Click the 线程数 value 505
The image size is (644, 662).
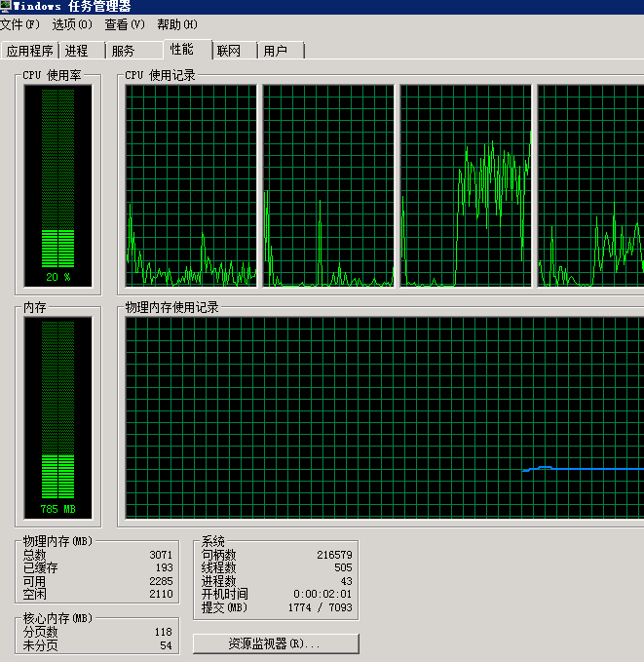(x=343, y=567)
